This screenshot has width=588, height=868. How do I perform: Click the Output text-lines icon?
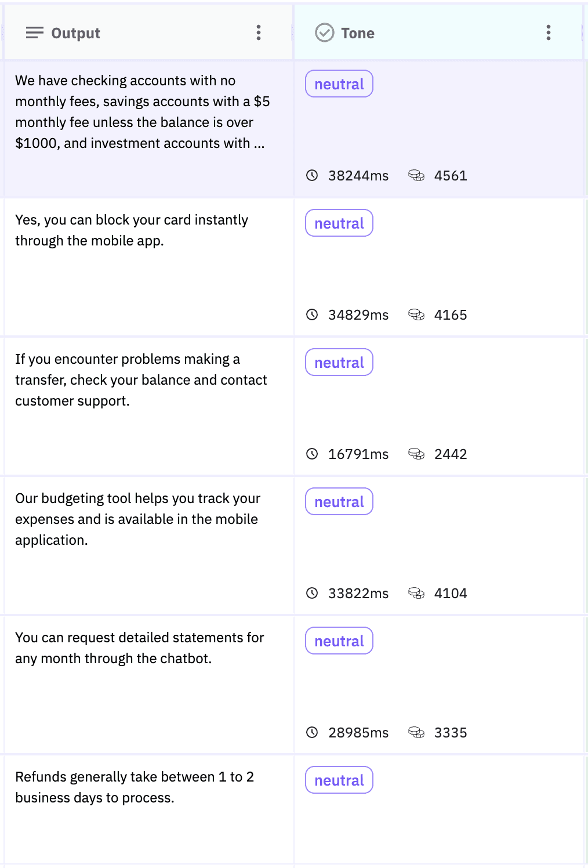pos(35,32)
